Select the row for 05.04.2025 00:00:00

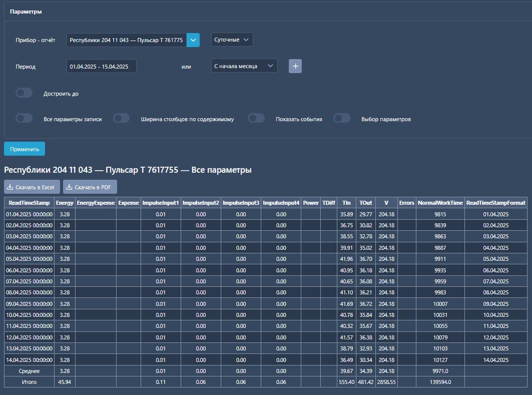pos(29,259)
